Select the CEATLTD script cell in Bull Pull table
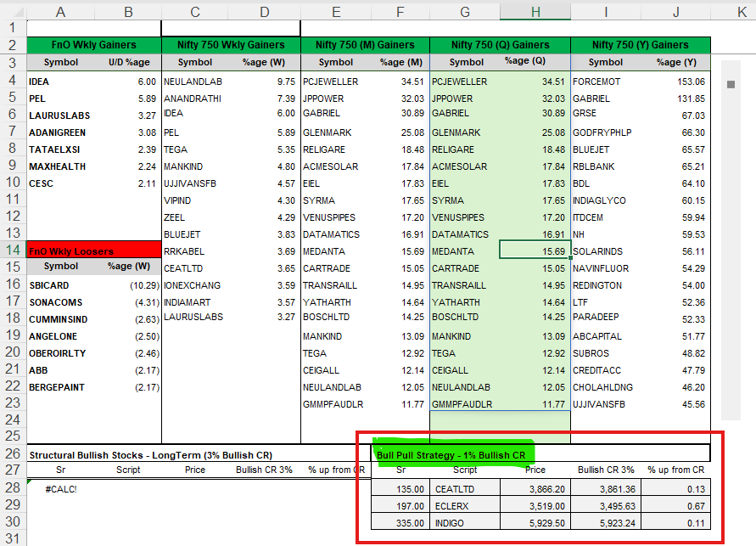The height and width of the screenshot is (546, 756). (x=465, y=489)
